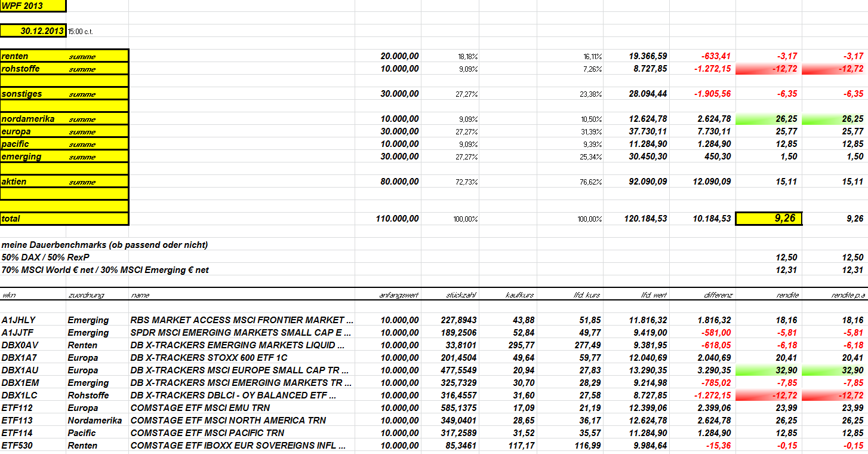Click the 'wkn' column header

(x=9, y=295)
